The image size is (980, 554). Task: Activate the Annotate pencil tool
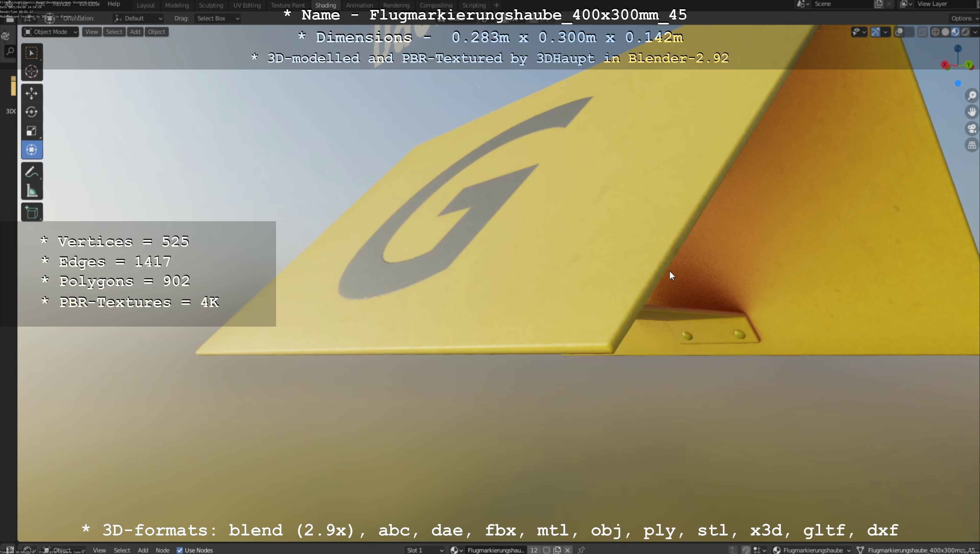(x=32, y=172)
